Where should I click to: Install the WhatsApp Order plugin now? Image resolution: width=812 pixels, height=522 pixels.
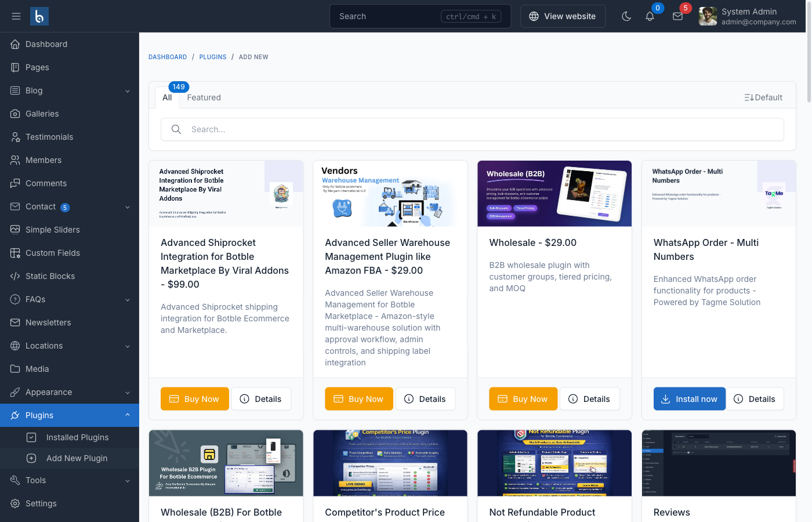coord(689,399)
